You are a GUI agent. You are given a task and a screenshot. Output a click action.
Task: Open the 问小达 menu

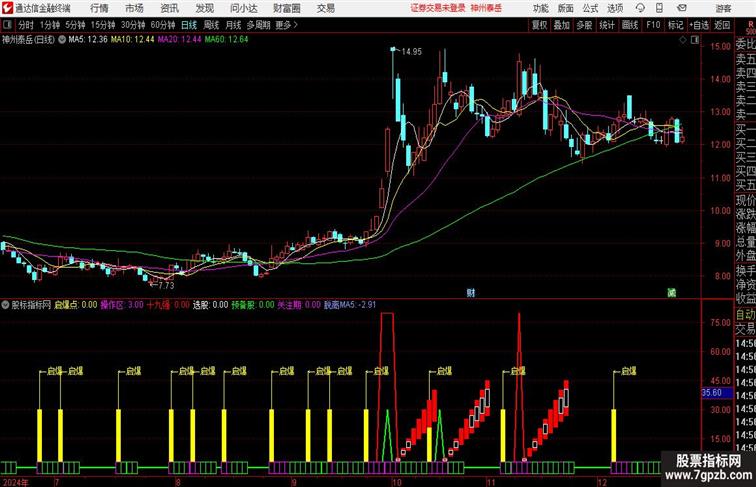[x=244, y=8]
